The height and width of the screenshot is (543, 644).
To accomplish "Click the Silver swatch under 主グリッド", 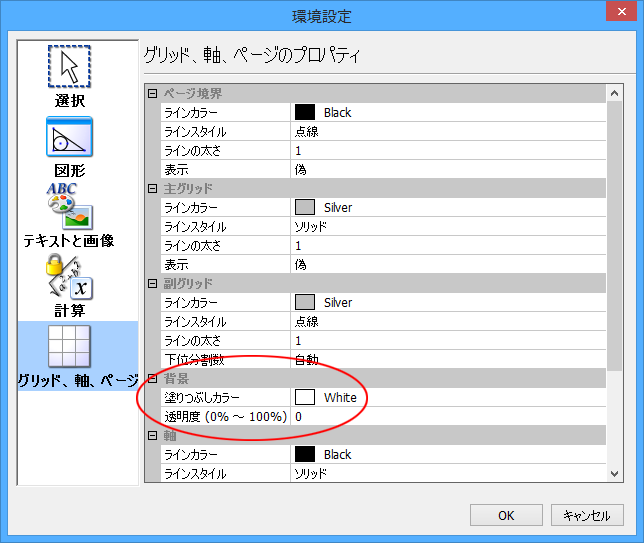I will 306,208.
